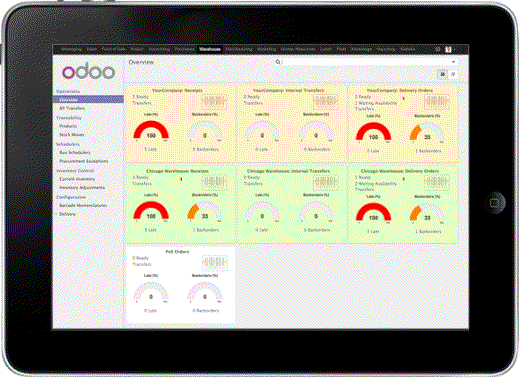Open YourCompany Receipts sparkline chart
The image size is (519, 379).
[214, 102]
